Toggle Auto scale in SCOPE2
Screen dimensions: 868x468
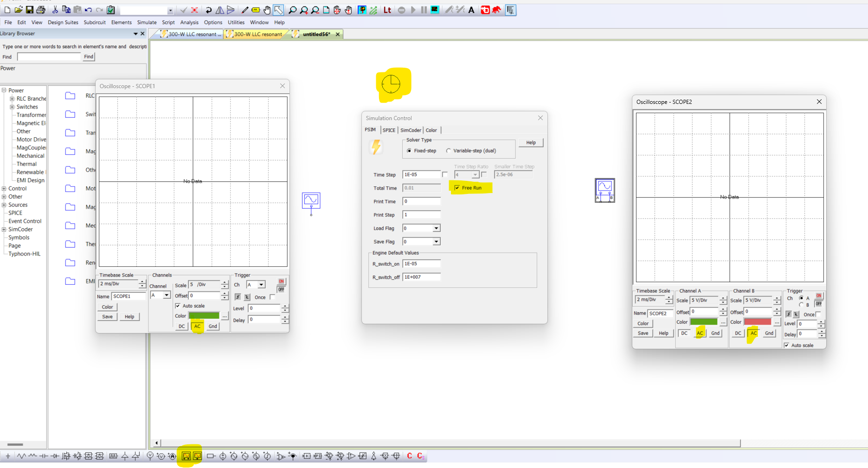786,346
